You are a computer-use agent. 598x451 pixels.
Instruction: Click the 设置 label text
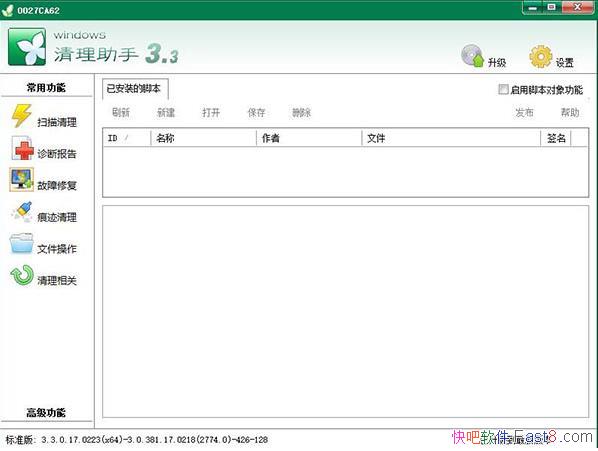564,63
